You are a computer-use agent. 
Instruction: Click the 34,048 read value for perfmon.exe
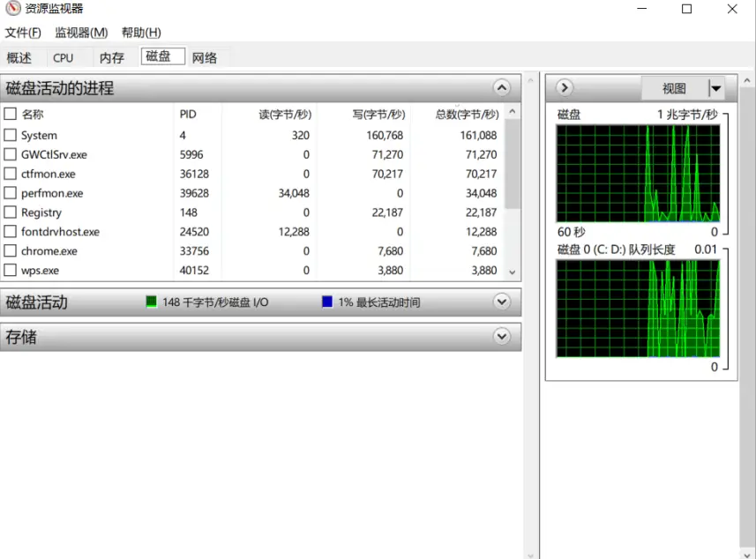294,193
